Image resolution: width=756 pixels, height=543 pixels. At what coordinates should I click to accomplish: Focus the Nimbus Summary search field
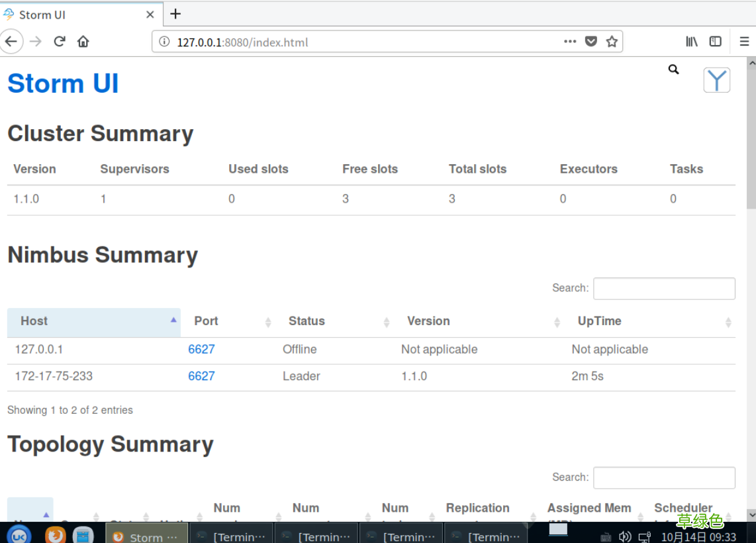coord(663,289)
